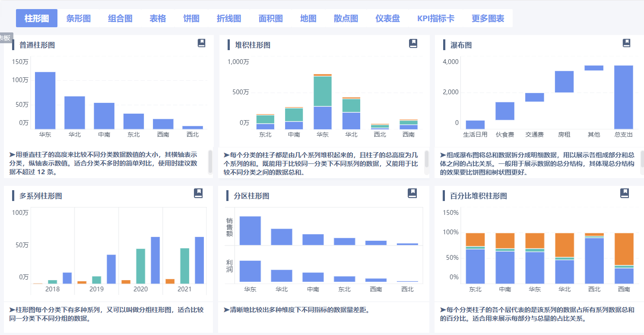The image size is (644, 335).
Task: Click the book icon on 堆积柱形图 card
Action: point(412,43)
